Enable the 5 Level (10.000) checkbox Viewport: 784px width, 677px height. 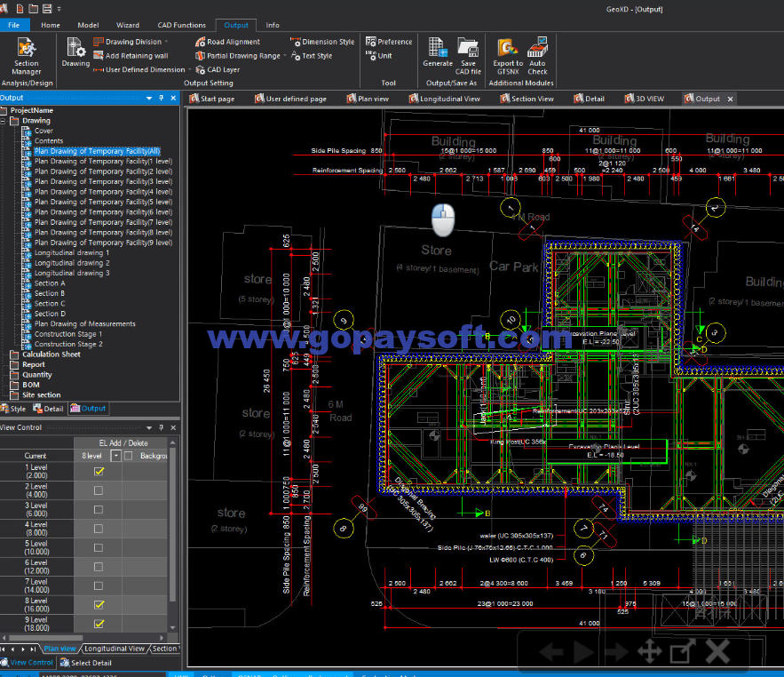point(99,547)
